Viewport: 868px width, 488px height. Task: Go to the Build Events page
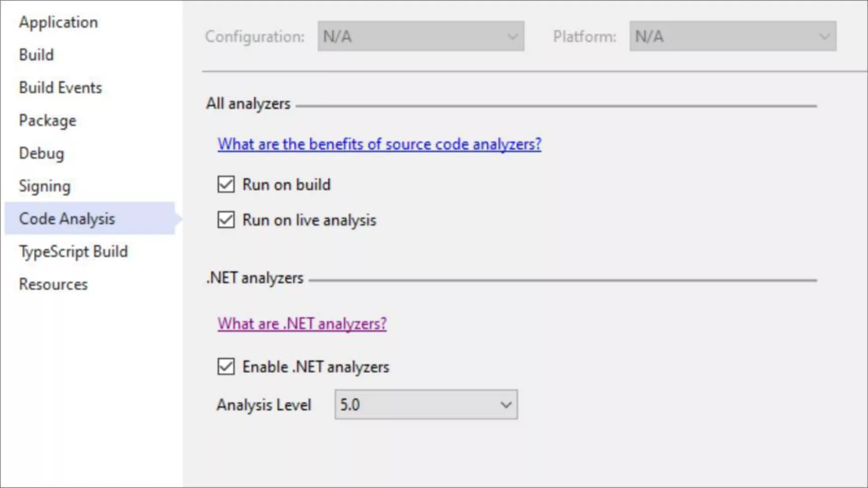pos(60,88)
